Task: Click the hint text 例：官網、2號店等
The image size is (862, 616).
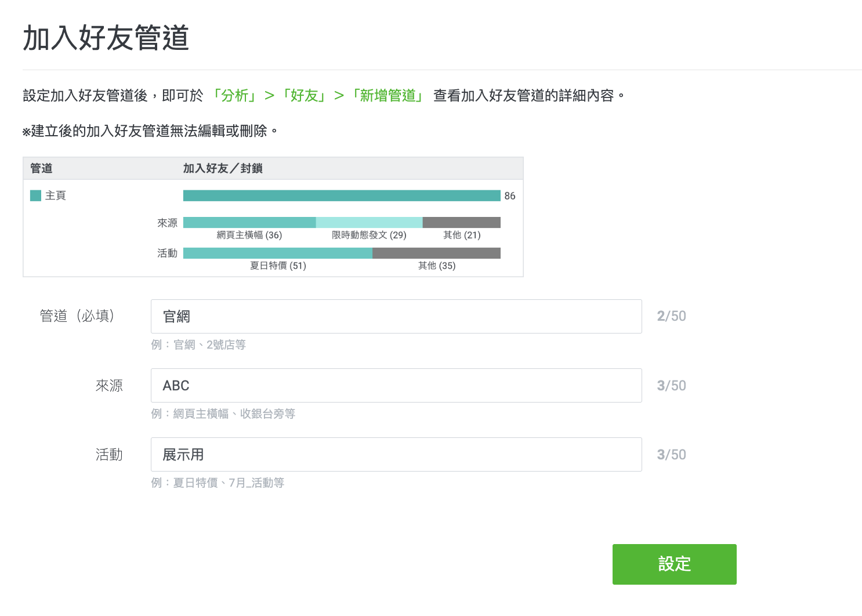Action: point(198,345)
